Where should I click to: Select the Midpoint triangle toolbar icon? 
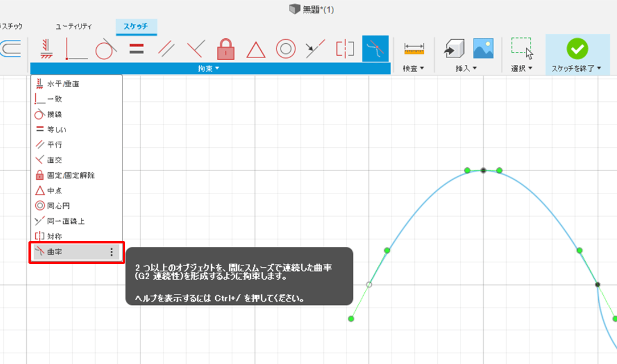click(256, 50)
